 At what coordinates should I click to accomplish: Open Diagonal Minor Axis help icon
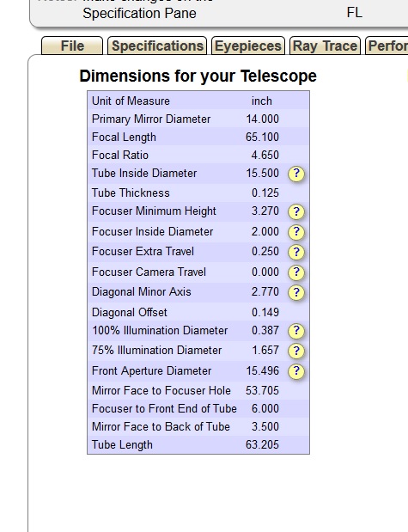pos(296,292)
